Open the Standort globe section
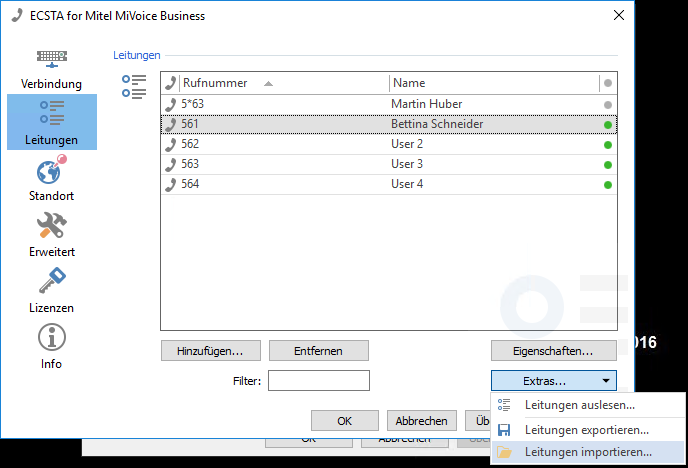The image size is (688, 468). (x=52, y=178)
